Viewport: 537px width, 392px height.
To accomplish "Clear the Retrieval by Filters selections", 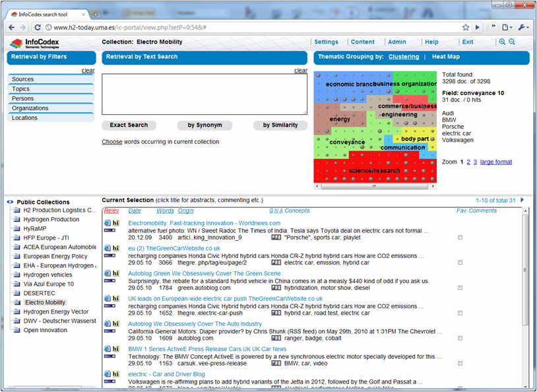I will pyautogui.click(x=88, y=70).
